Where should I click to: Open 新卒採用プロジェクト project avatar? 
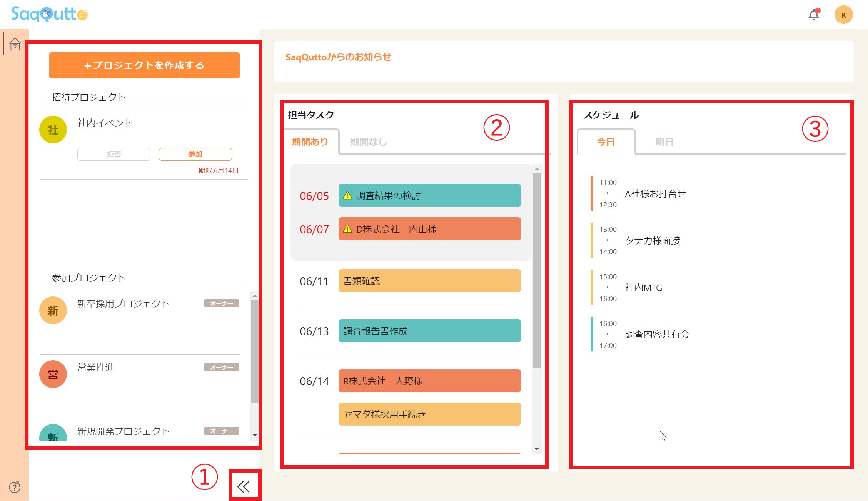tap(53, 310)
